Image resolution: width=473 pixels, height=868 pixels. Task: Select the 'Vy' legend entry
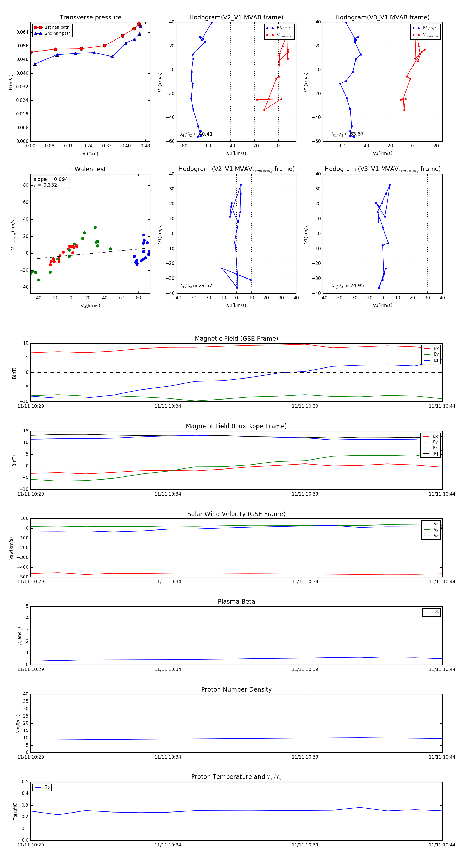point(431,530)
